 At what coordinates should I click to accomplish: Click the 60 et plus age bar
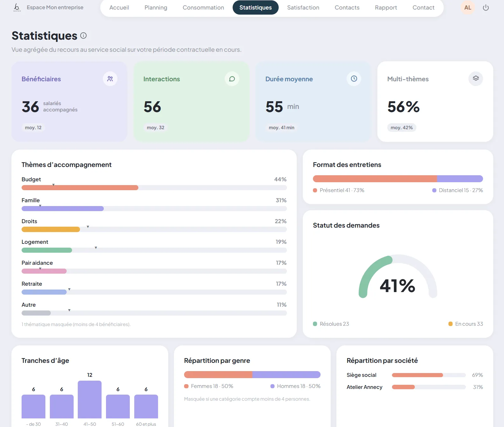(146, 406)
